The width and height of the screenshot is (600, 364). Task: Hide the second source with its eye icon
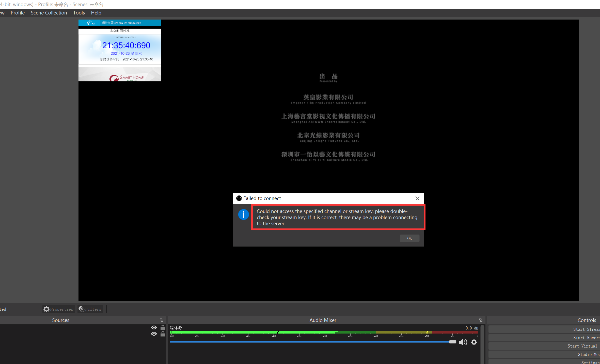154,334
